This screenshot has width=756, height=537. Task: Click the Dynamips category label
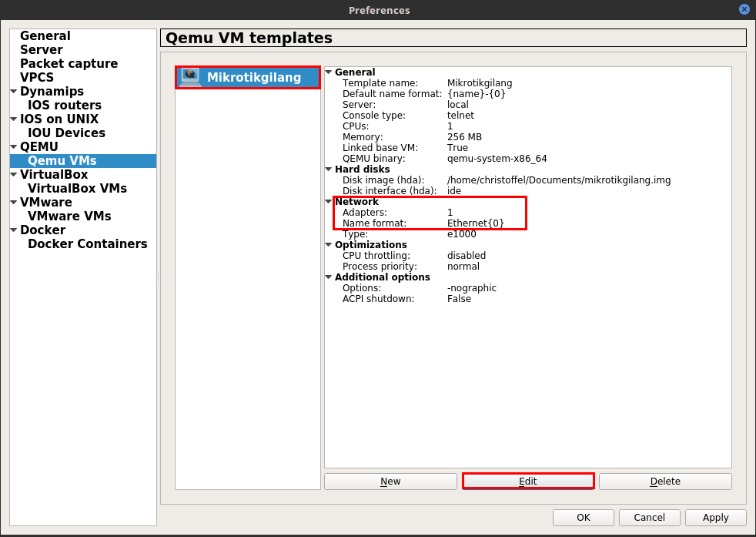point(52,91)
